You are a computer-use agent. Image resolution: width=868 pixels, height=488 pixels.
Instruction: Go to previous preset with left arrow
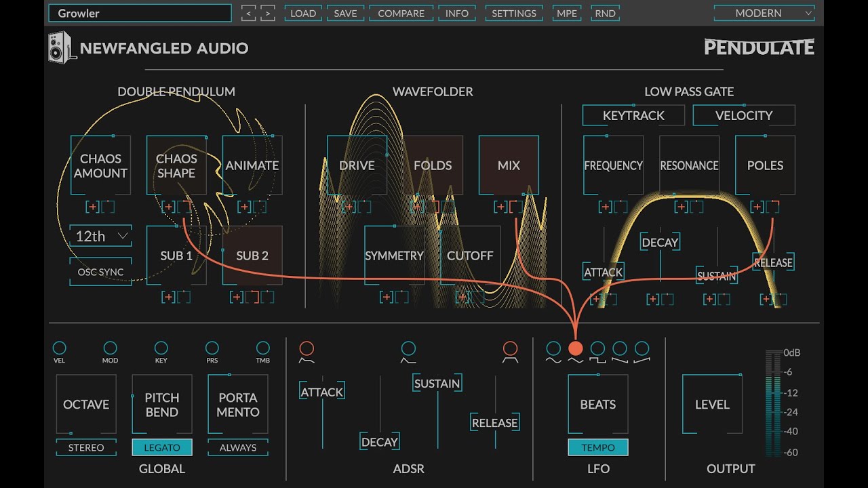tap(248, 13)
